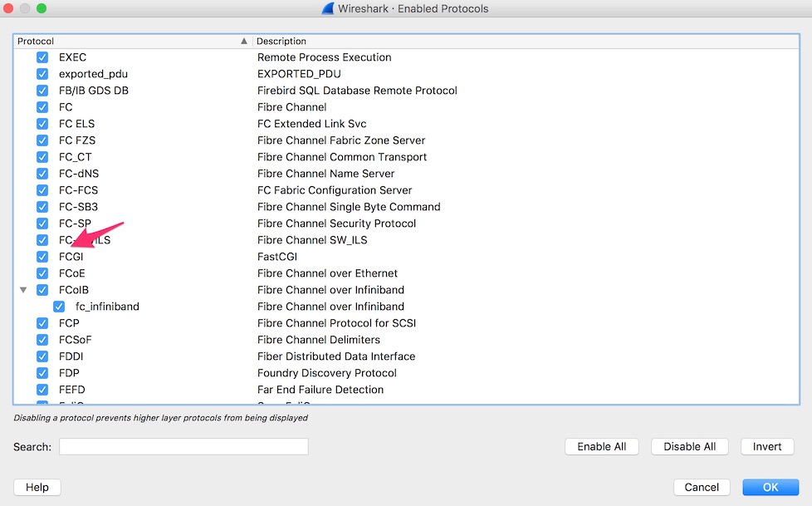Screen dimensions: 812x506
Task: Uncheck the FC_CT protocol
Action: tap(42, 156)
